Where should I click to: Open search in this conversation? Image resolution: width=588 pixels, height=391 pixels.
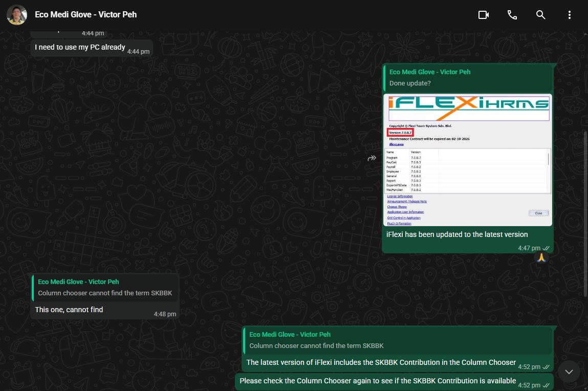[x=540, y=15]
